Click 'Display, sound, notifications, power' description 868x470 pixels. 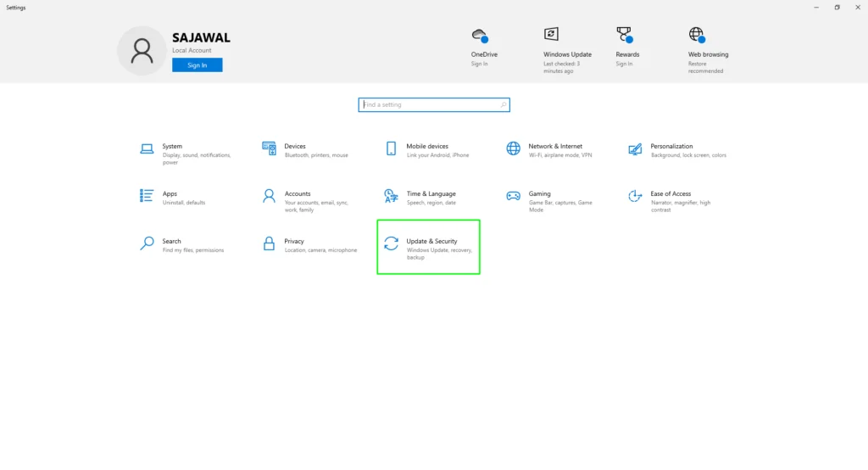click(x=197, y=159)
